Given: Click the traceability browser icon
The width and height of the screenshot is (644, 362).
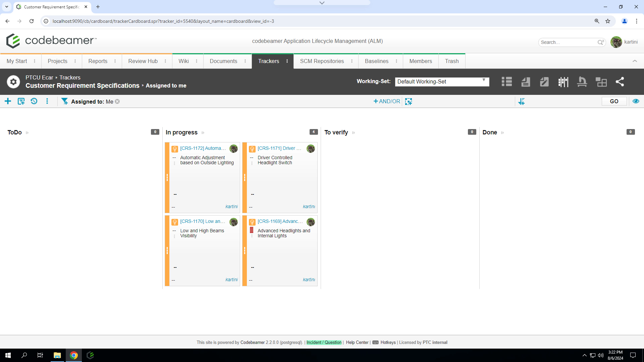Looking at the screenshot, I should pyautogui.click(x=582, y=81).
